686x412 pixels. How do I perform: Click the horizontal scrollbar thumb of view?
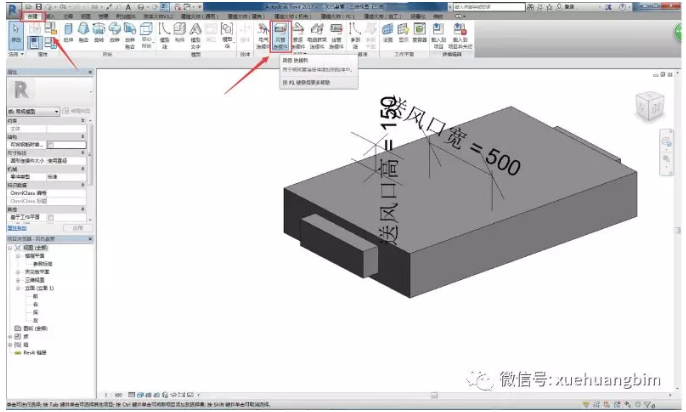[434, 395]
